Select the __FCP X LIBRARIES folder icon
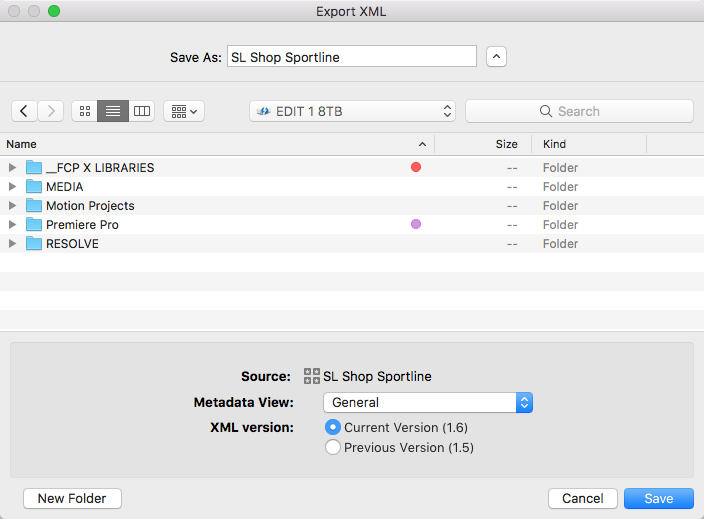The image size is (704, 519). (34, 167)
